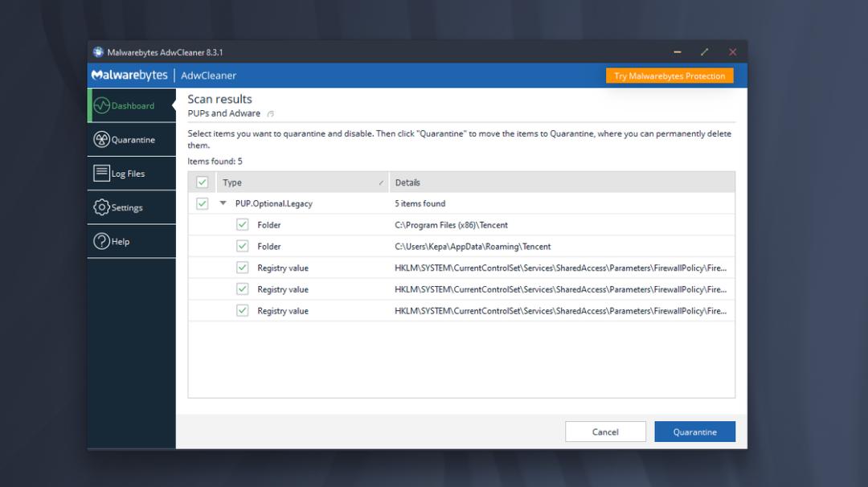This screenshot has height=487, width=868.
Task: Click the Help question mark icon
Action: click(x=102, y=241)
